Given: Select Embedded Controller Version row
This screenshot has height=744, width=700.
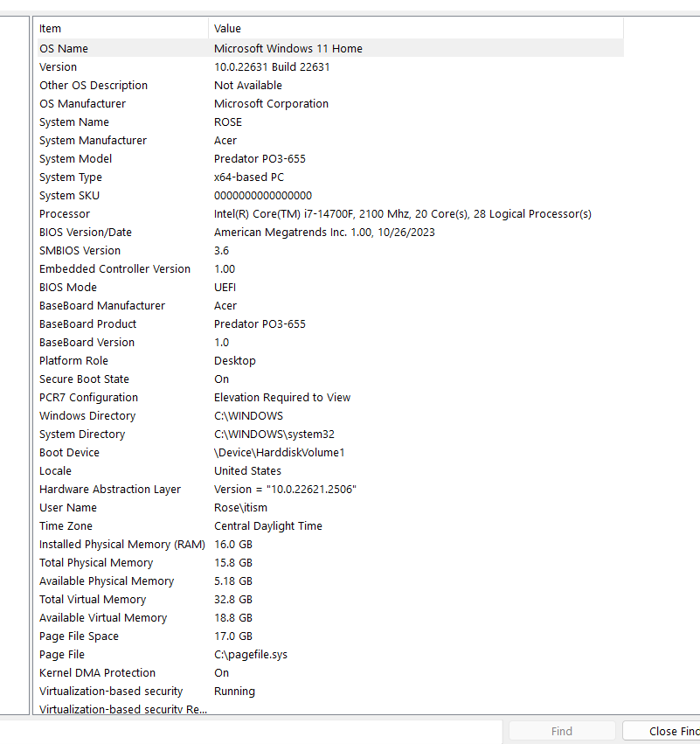Looking at the screenshot, I should (x=330, y=268).
